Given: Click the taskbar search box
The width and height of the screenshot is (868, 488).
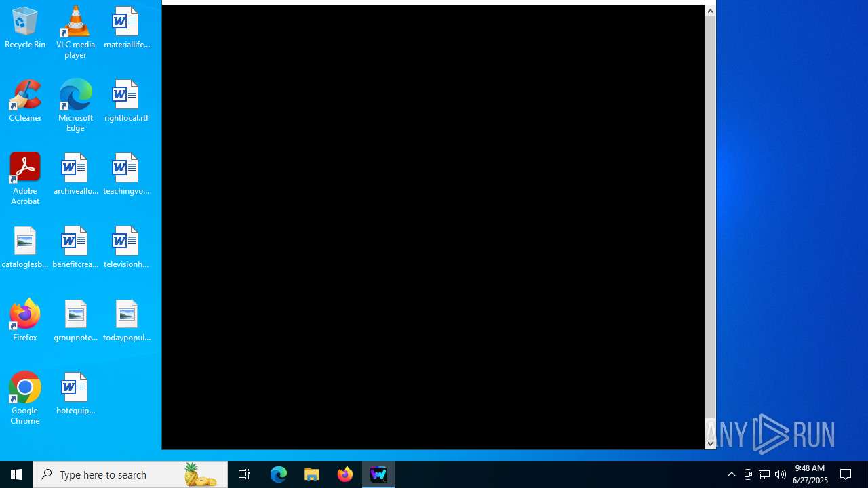Looking at the screenshot, I should pos(130,474).
